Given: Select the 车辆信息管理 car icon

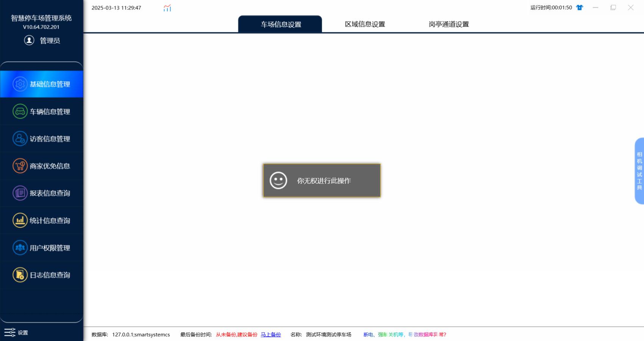Looking at the screenshot, I should 20,111.
